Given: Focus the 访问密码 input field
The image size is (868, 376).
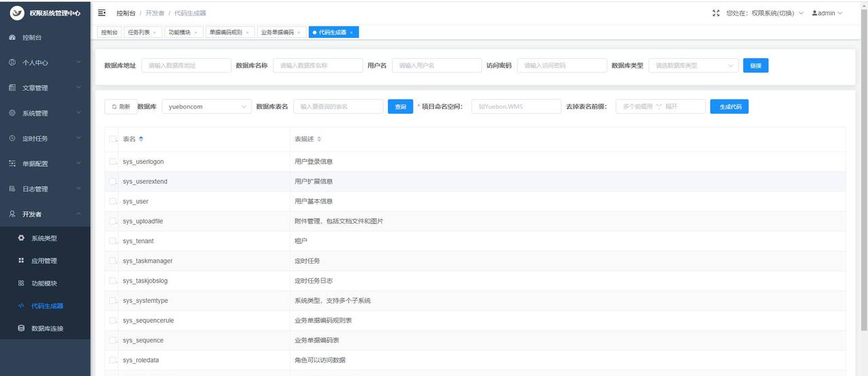Looking at the screenshot, I should (562, 65).
